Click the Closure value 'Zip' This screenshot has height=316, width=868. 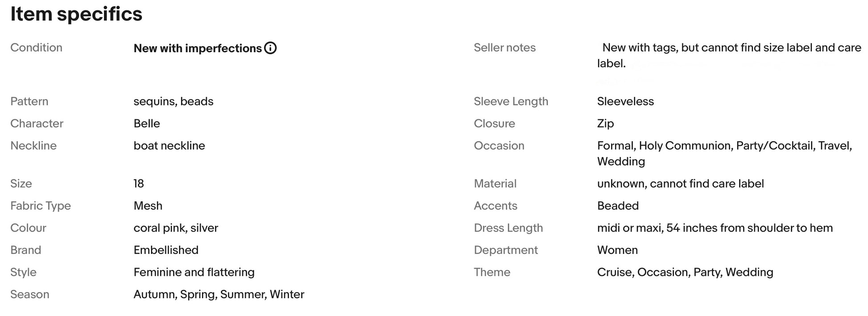605,124
